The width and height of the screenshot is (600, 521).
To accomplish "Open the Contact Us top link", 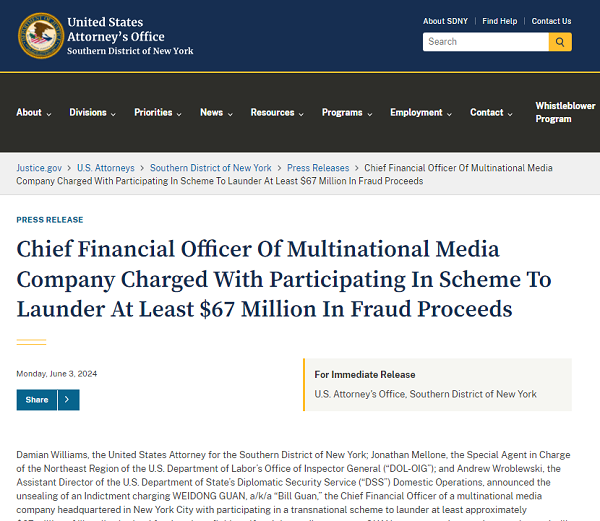I will (x=551, y=21).
